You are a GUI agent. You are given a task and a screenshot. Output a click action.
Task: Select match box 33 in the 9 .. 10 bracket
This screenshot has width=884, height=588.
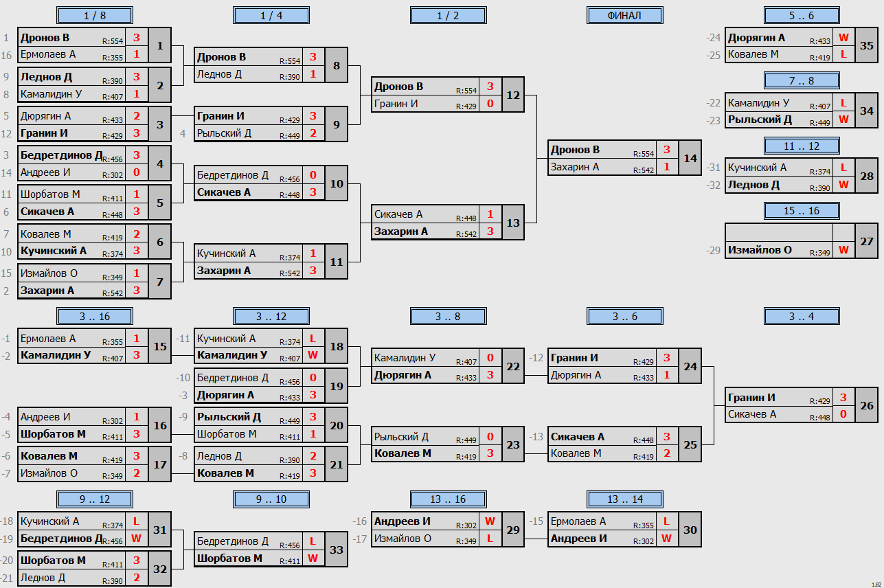pos(337,550)
